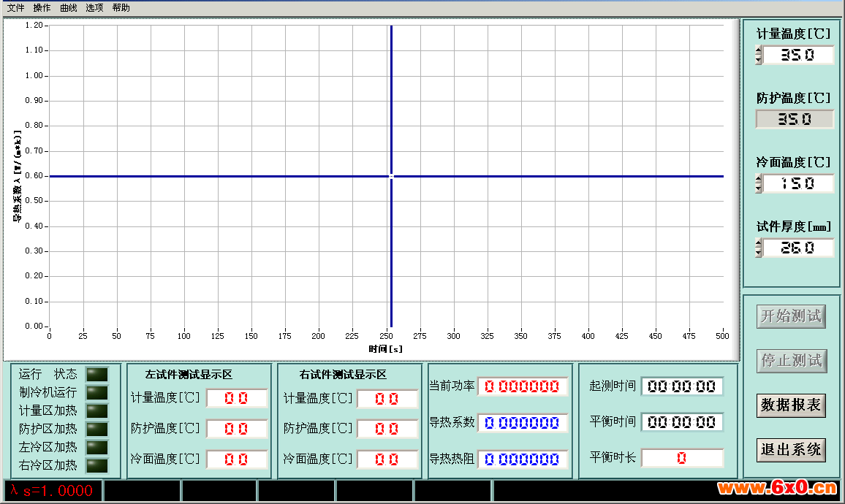Click the 制冷机运行 status LED

click(96, 392)
